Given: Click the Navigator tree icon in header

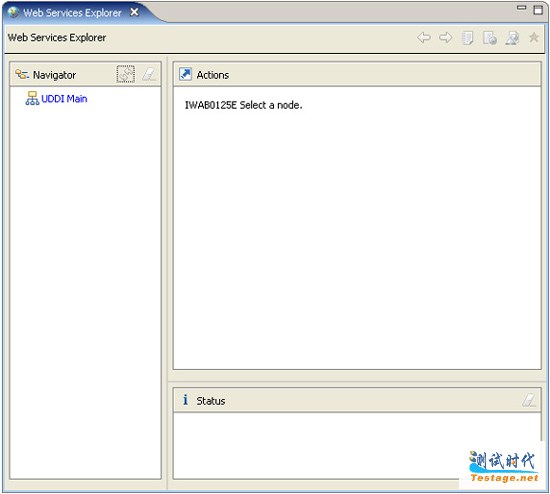Looking at the screenshot, I should pos(22,74).
